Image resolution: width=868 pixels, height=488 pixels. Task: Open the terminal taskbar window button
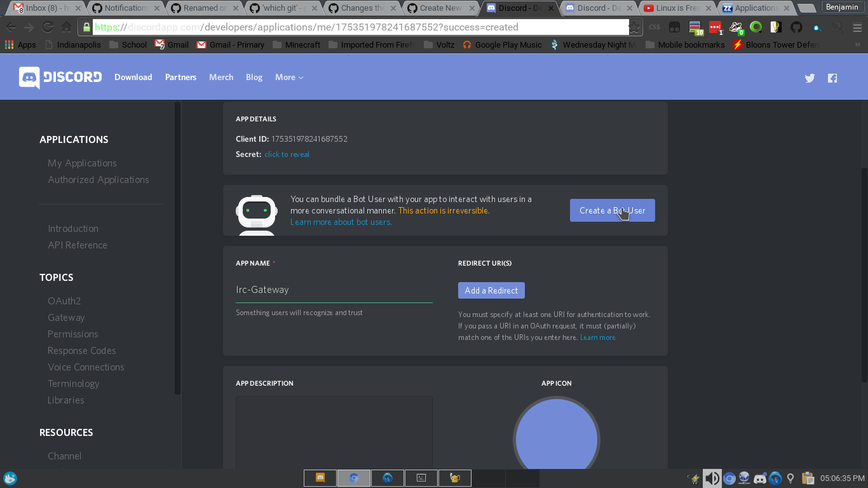[x=421, y=478]
